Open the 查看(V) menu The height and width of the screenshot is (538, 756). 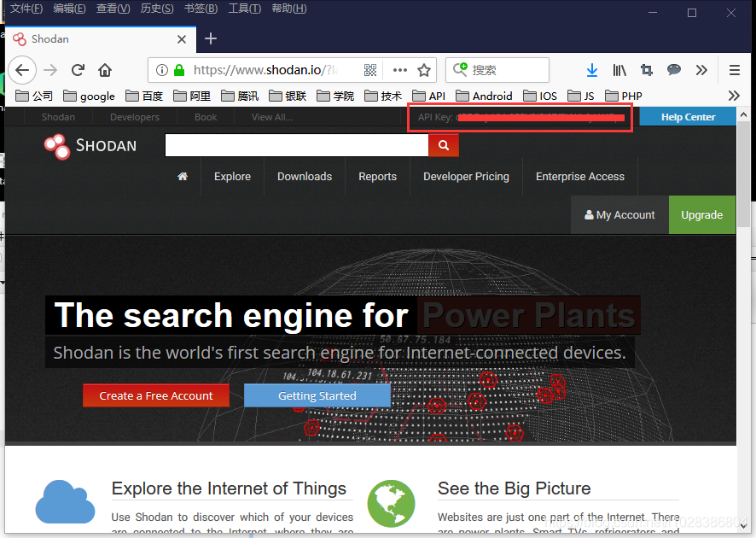(113, 9)
